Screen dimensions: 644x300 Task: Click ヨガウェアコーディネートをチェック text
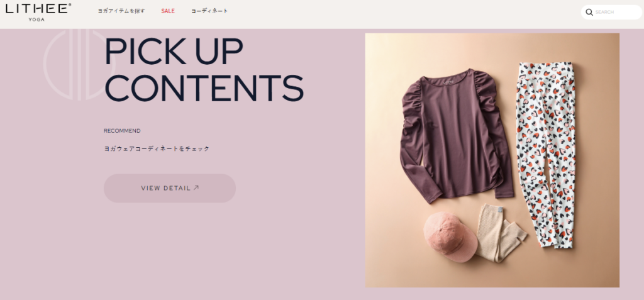(x=157, y=149)
